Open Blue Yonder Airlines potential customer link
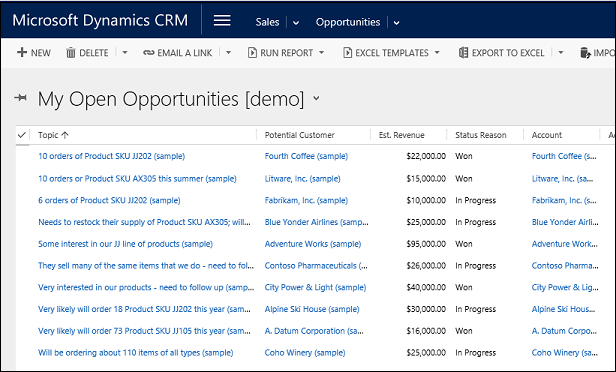Viewport: 616px width, 372px height. [316, 222]
